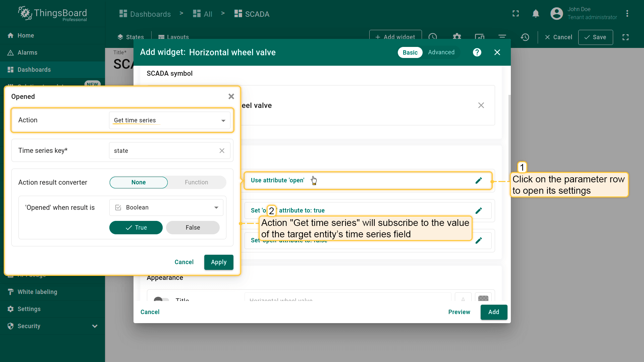
Task: Click Apply in the Opened panel
Action: [219, 262]
